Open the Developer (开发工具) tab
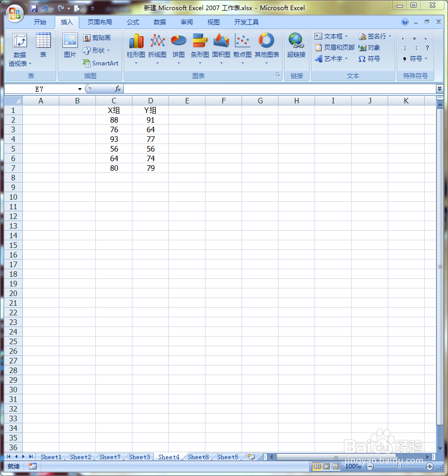Image resolution: width=448 pixels, height=476 pixels. coord(247,22)
